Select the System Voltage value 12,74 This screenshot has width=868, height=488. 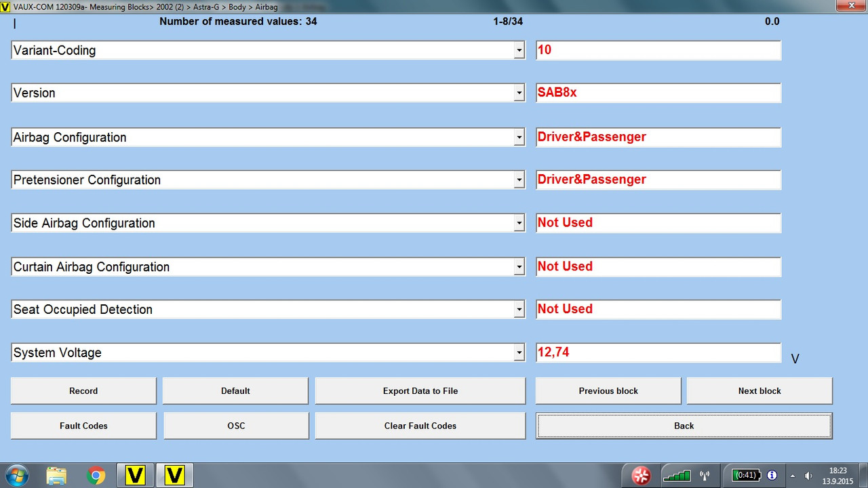point(658,352)
